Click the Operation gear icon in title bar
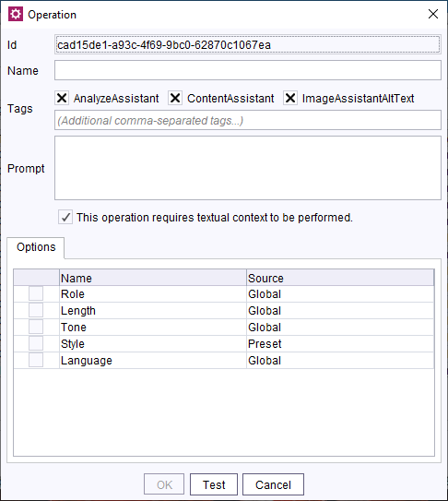Viewport: 448px width, 501px height. [16, 14]
